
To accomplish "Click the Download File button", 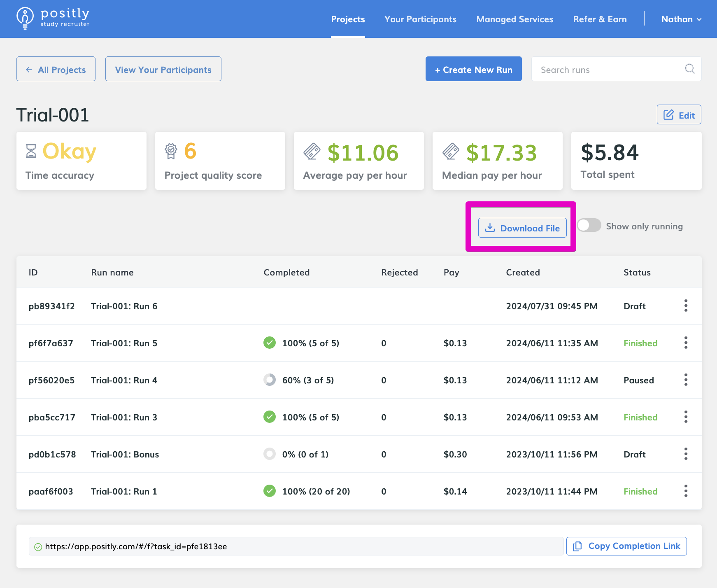I will (522, 228).
